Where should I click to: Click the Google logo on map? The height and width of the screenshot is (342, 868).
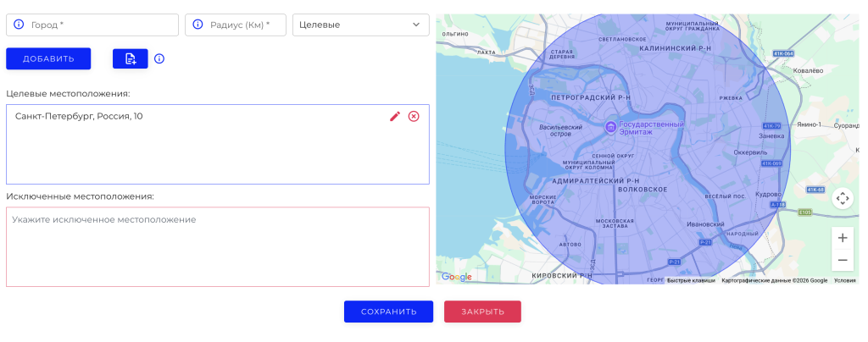point(457,277)
